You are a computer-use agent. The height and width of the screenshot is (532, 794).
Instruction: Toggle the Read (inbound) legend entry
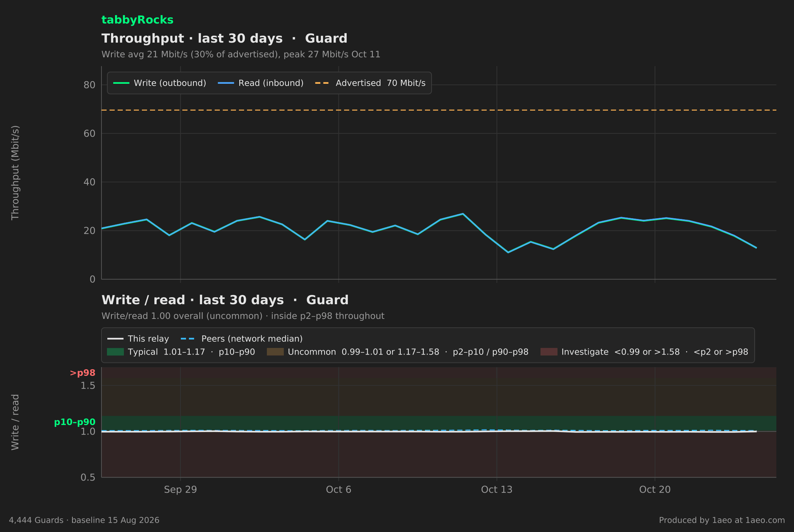point(261,83)
